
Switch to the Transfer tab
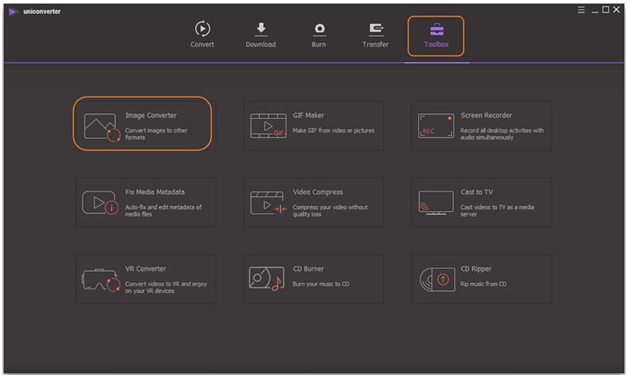(375, 35)
